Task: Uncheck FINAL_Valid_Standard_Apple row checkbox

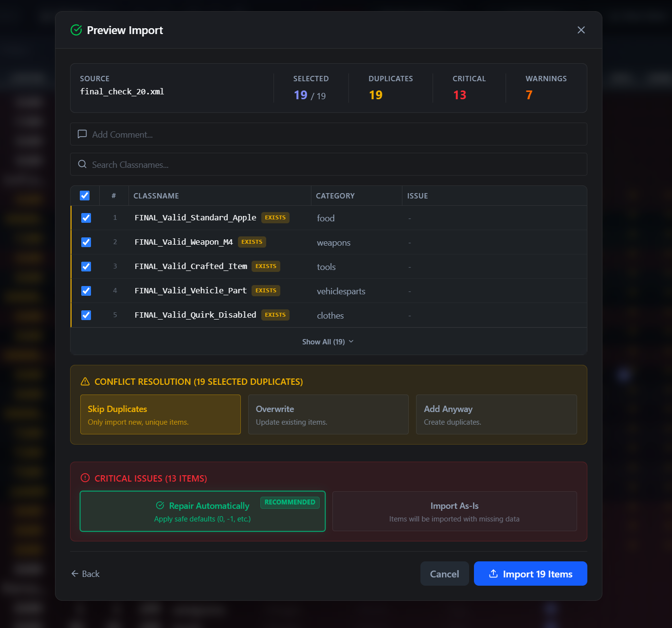Action: click(86, 217)
